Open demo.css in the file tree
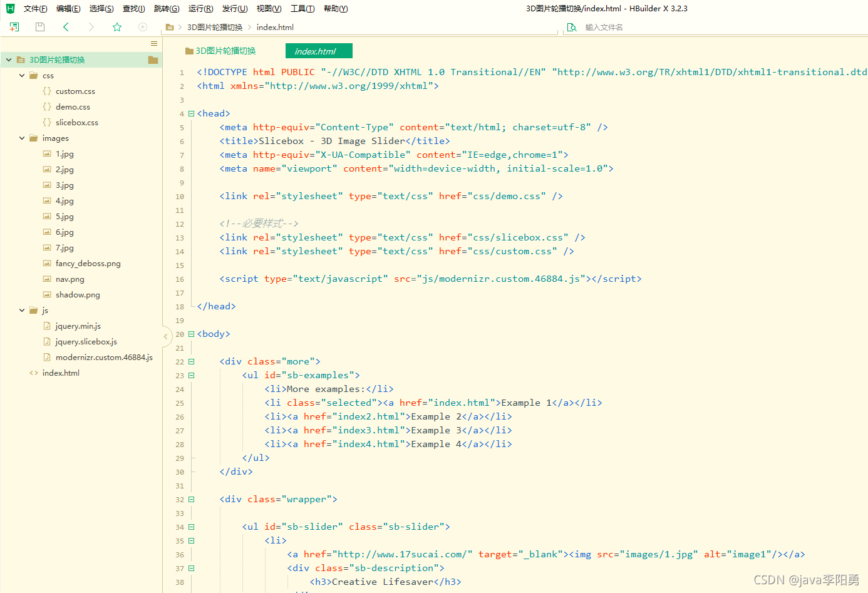Screen dimensions: 868x593 pos(73,106)
